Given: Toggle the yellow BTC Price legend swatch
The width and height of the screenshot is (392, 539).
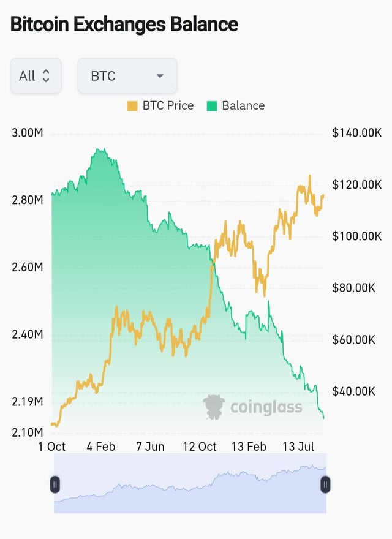Looking at the screenshot, I should click(x=132, y=106).
